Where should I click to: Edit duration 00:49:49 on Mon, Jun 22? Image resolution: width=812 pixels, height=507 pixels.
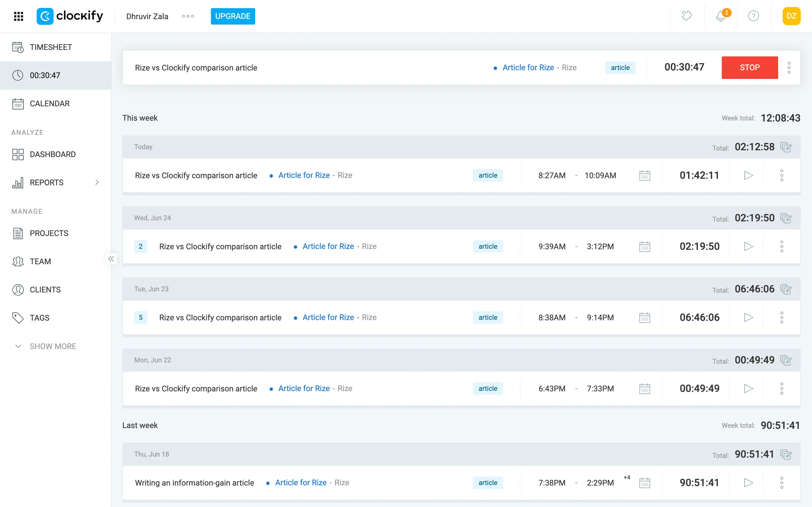click(699, 389)
